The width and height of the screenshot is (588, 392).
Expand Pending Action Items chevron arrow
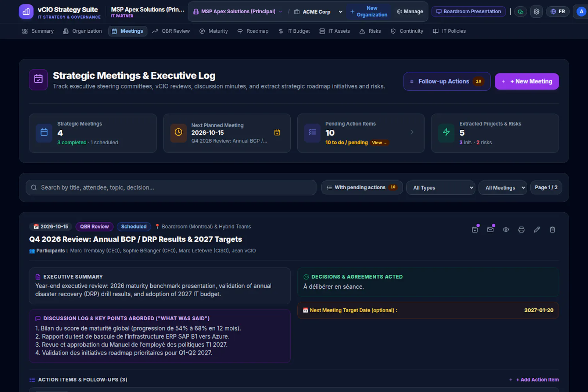[412, 132]
